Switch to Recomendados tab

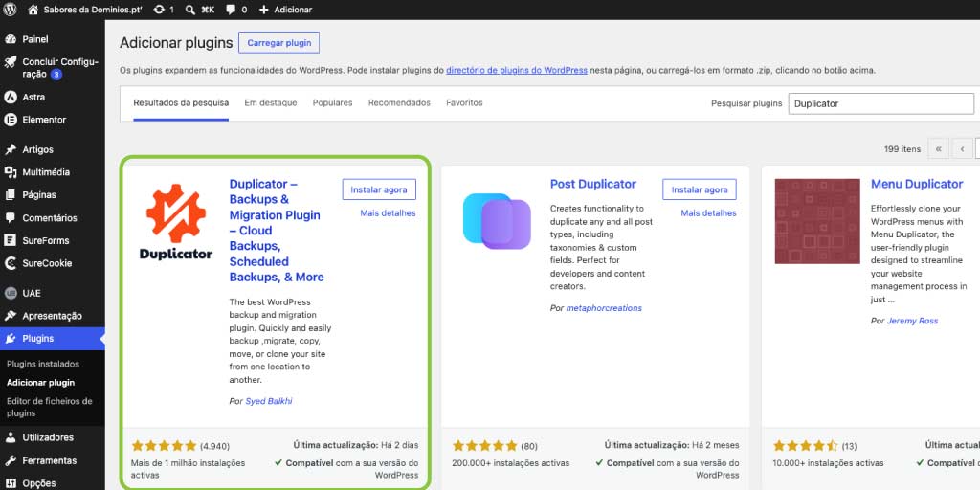399,102
